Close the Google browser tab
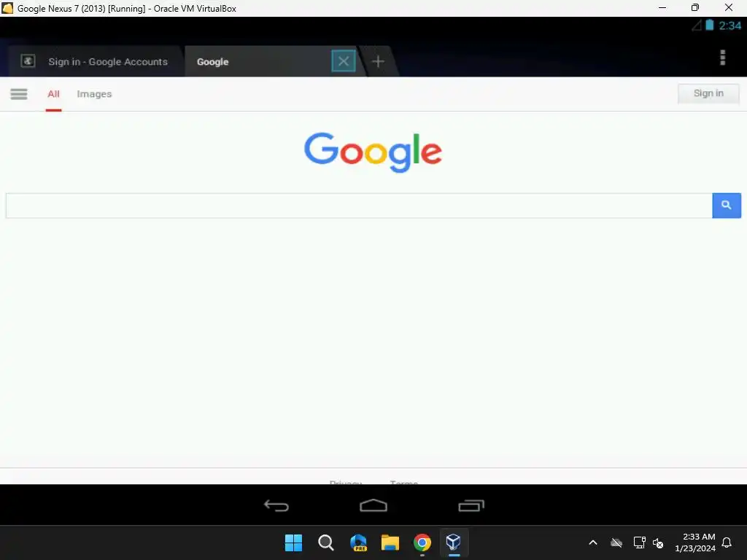The width and height of the screenshot is (747, 560). coord(344,61)
